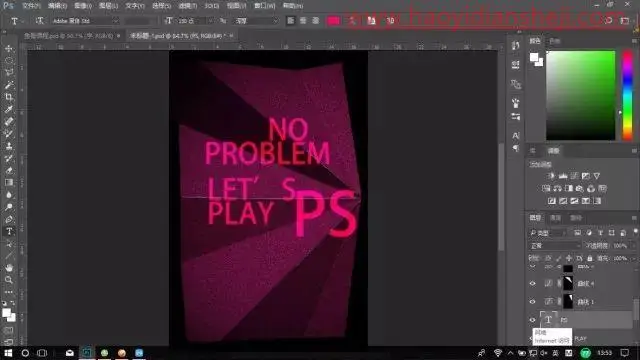This screenshot has height=360, width=640.
Task: Select the Eyedropper tool
Action: coord(9,109)
